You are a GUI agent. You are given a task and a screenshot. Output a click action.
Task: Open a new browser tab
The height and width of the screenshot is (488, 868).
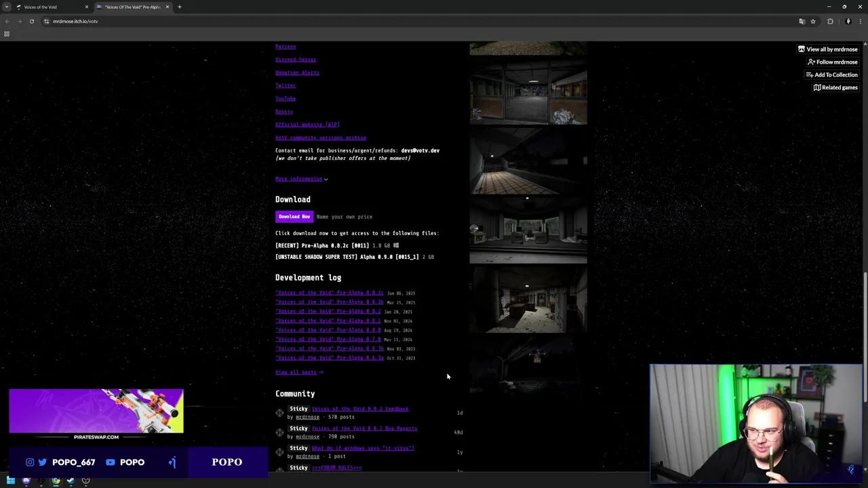179,7
